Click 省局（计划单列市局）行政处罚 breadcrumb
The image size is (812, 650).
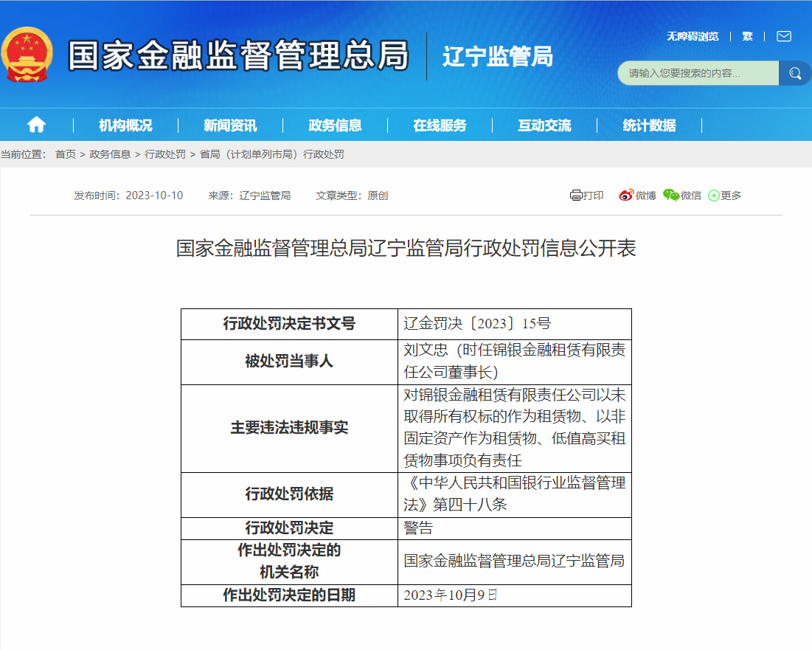[271, 154]
